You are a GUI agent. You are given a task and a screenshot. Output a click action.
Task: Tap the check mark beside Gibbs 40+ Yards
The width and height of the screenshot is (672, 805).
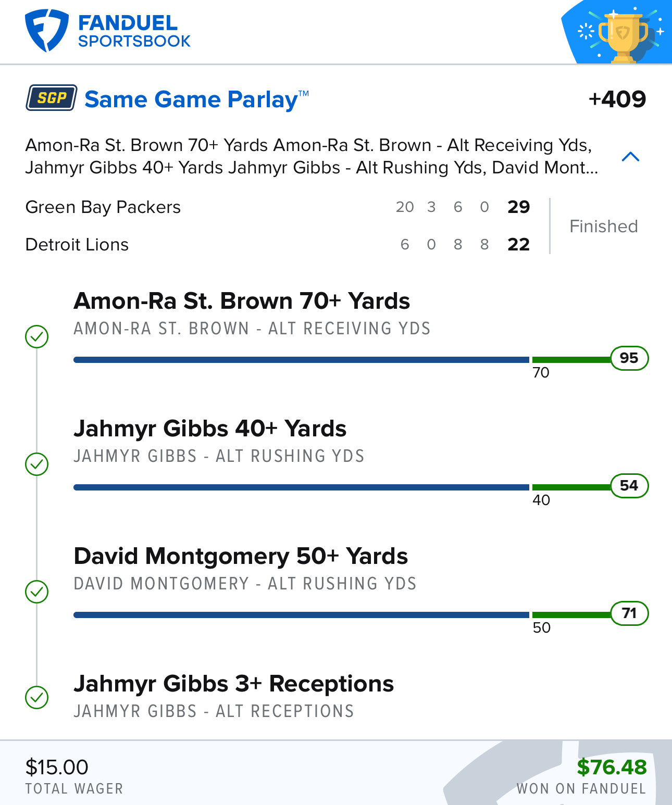point(37,464)
